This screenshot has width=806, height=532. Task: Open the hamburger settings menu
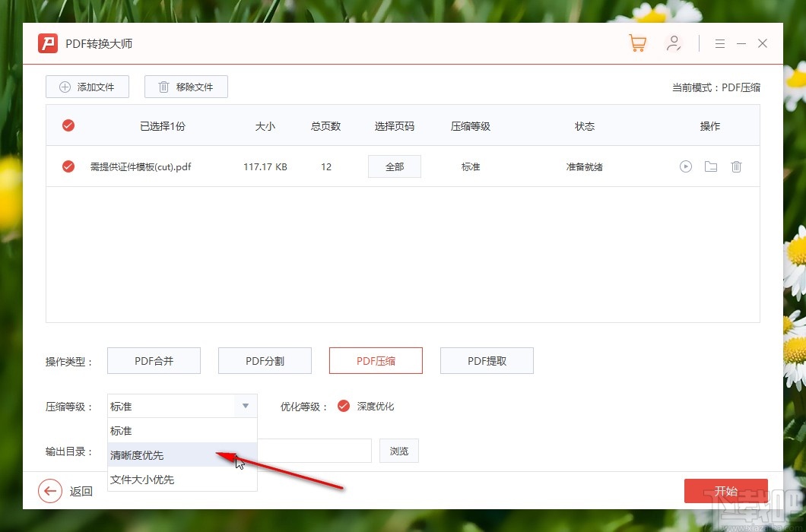pyautogui.click(x=719, y=43)
